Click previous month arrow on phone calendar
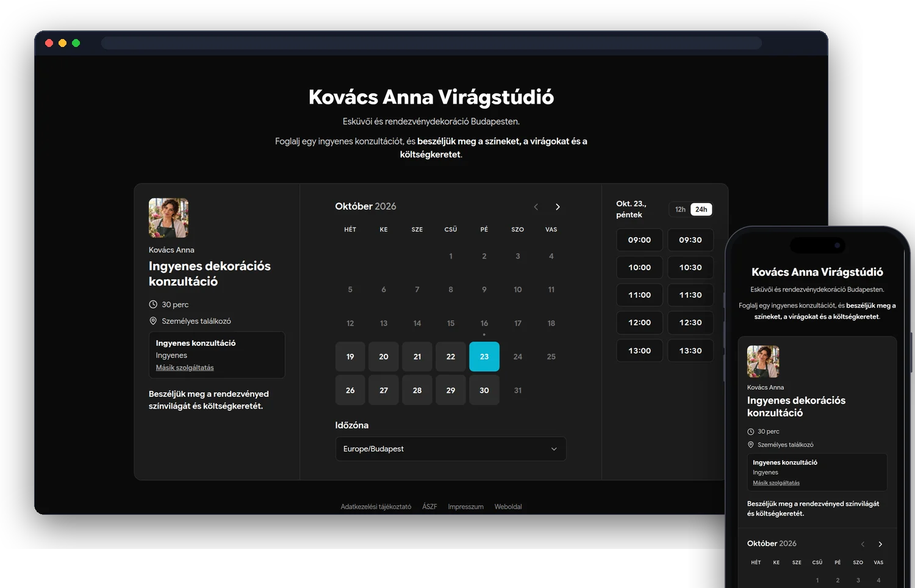The height and width of the screenshot is (588, 915). [863, 544]
